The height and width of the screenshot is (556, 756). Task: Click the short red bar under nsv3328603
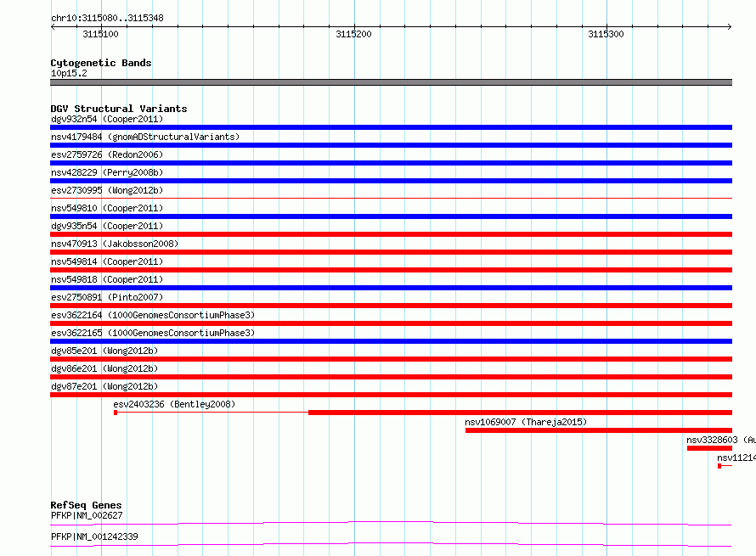(x=710, y=448)
